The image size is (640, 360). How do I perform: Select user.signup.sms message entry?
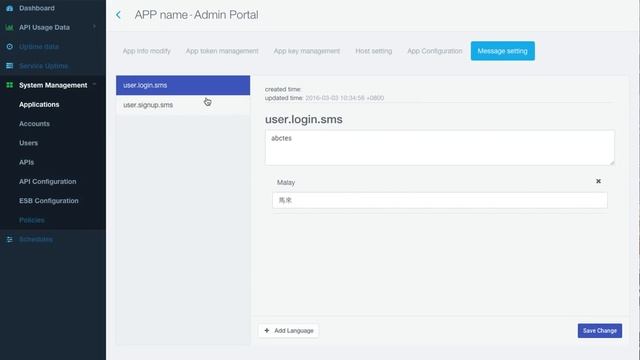pos(183,105)
